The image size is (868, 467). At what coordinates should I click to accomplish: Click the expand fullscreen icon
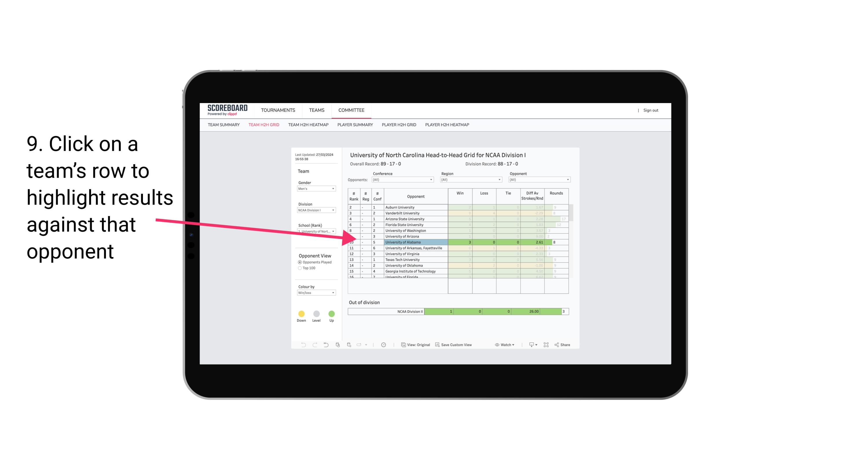(546, 345)
